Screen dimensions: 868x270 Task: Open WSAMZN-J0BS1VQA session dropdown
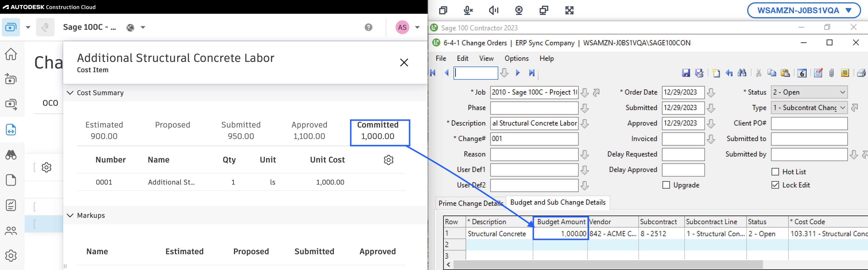coord(804,10)
